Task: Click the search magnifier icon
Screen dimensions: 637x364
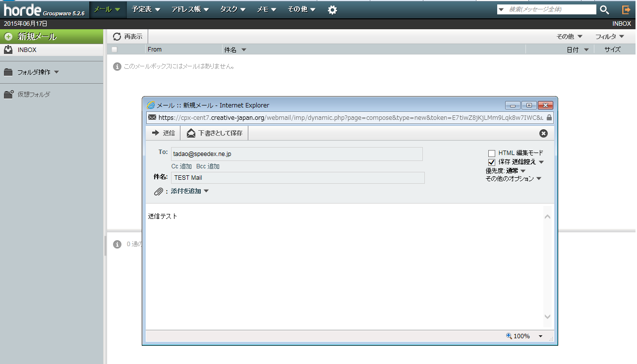Action: (604, 10)
